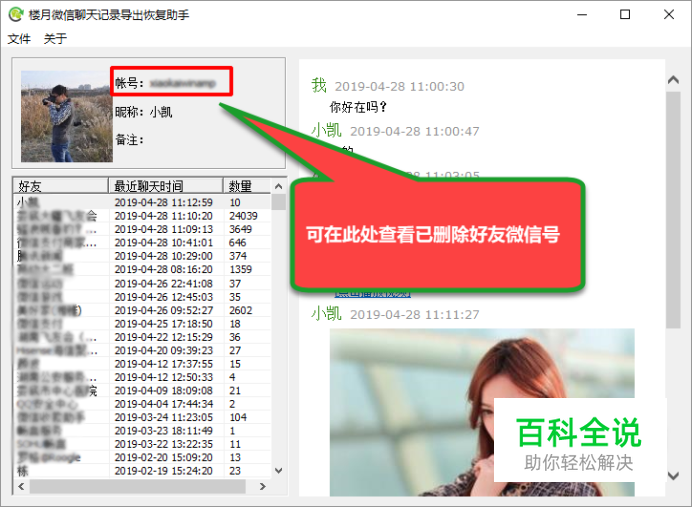
Task: Select the row dated 2019-04-22 12:15:29
Action: coord(142,337)
